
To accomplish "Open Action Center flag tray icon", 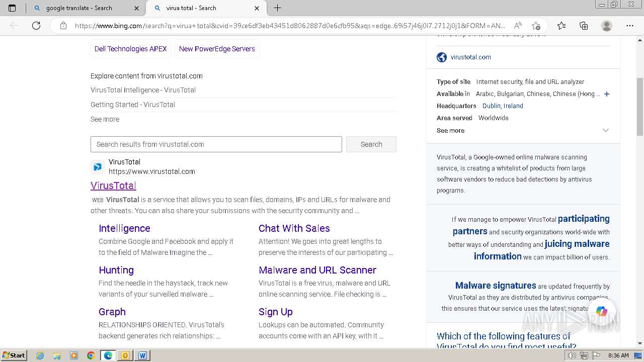I will (x=596, y=355).
